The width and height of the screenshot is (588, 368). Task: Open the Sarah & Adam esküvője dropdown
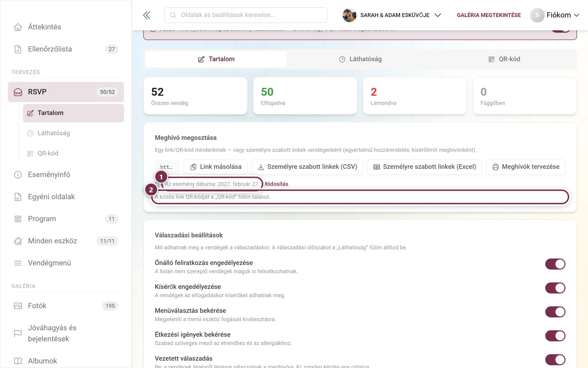[x=392, y=15]
